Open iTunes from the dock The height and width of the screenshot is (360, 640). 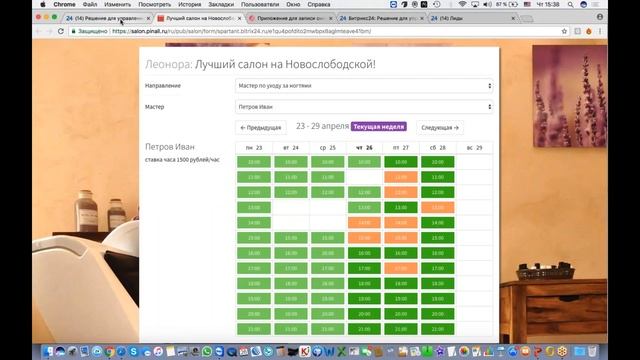158,351
